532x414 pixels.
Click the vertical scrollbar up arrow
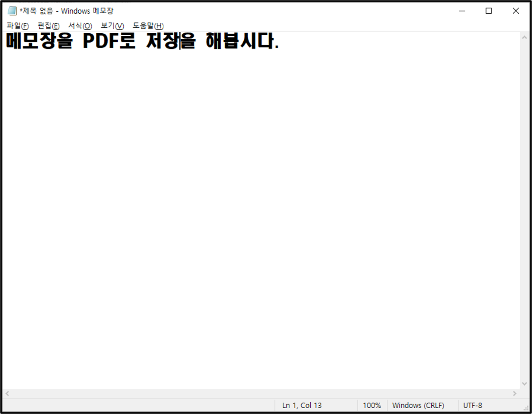click(x=524, y=37)
